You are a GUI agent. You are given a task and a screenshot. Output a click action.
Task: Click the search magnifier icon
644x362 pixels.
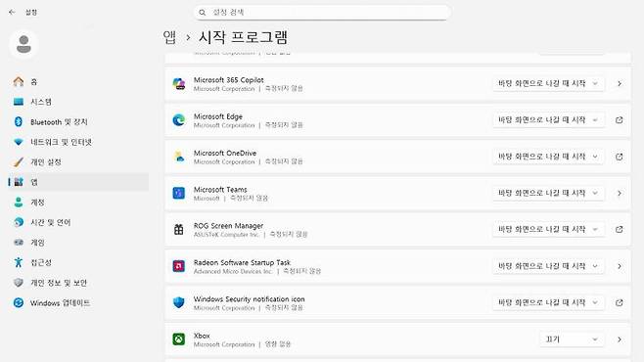tap(202, 13)
